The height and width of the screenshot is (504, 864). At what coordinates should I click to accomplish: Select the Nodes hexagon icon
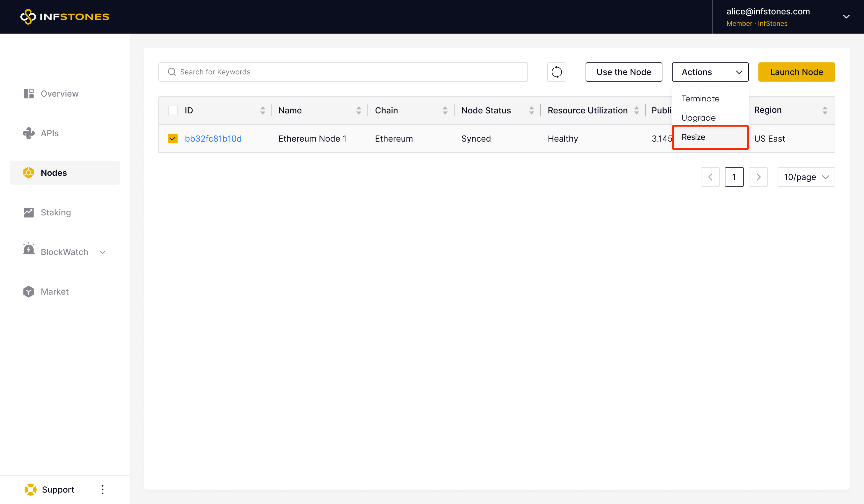tap(29, 173)
